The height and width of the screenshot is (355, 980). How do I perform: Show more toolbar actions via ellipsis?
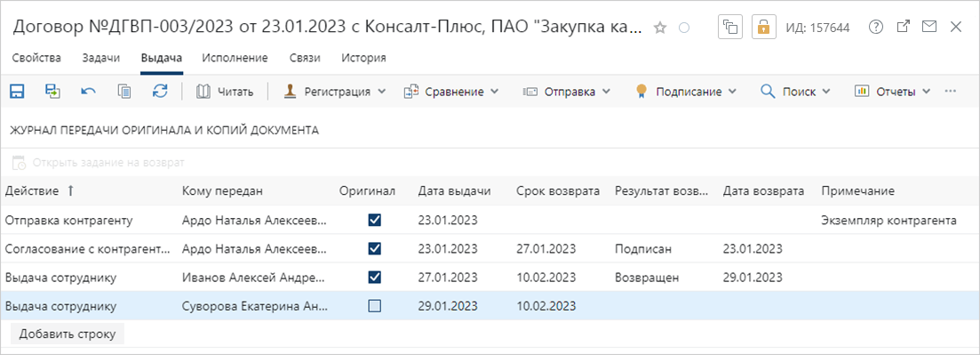coord(951,92)
